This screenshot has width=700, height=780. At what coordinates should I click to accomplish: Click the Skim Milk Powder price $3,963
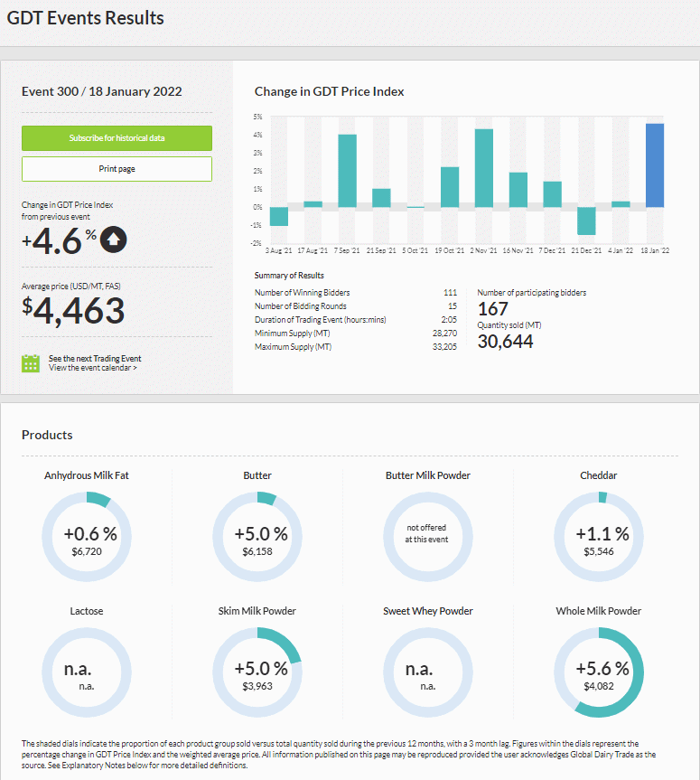tap(257, 686)
